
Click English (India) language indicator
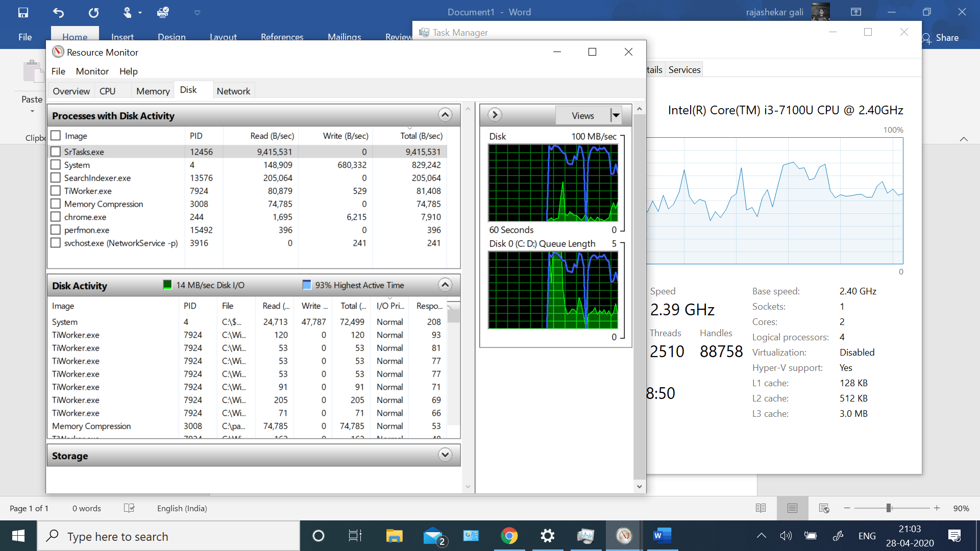tap(182, 508)
